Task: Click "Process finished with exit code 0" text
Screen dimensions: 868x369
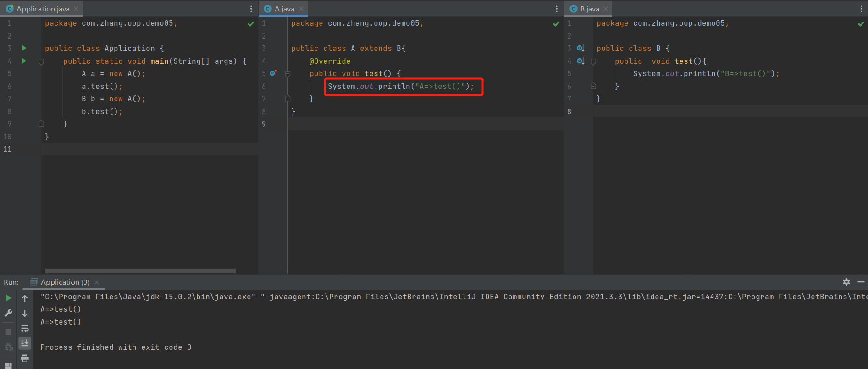Action: coord(116,347)
